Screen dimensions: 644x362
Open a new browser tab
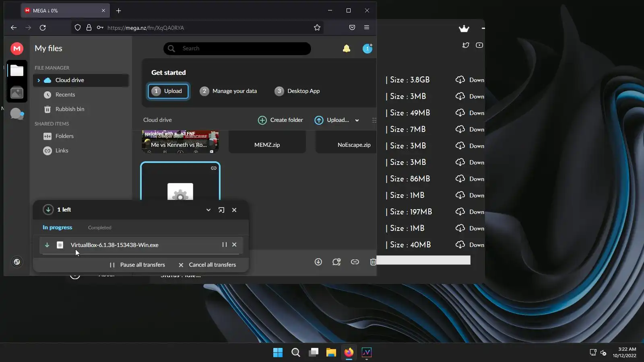119,11
